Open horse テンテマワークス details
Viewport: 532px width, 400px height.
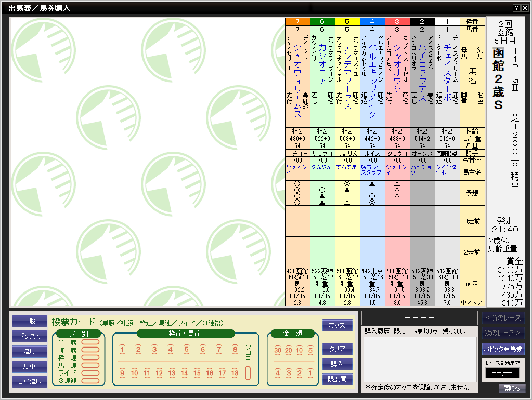coord(347,76)
